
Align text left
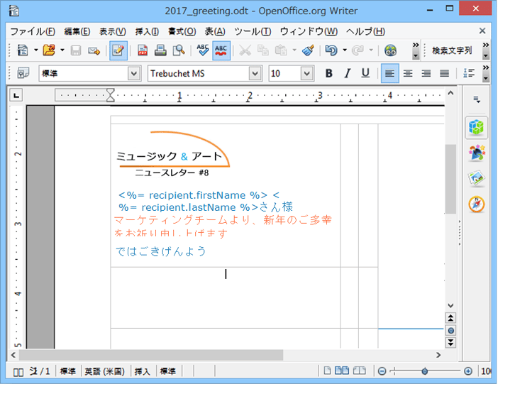click(390, 73)
